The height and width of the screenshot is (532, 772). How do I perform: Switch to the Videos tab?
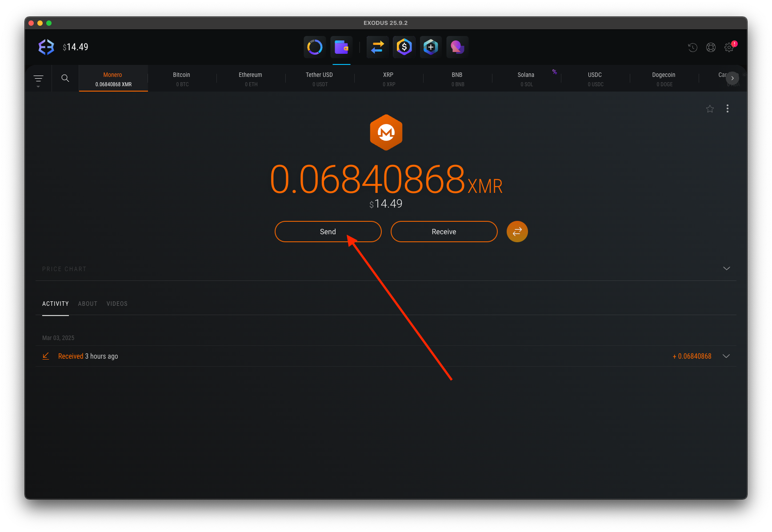[117, 304]
